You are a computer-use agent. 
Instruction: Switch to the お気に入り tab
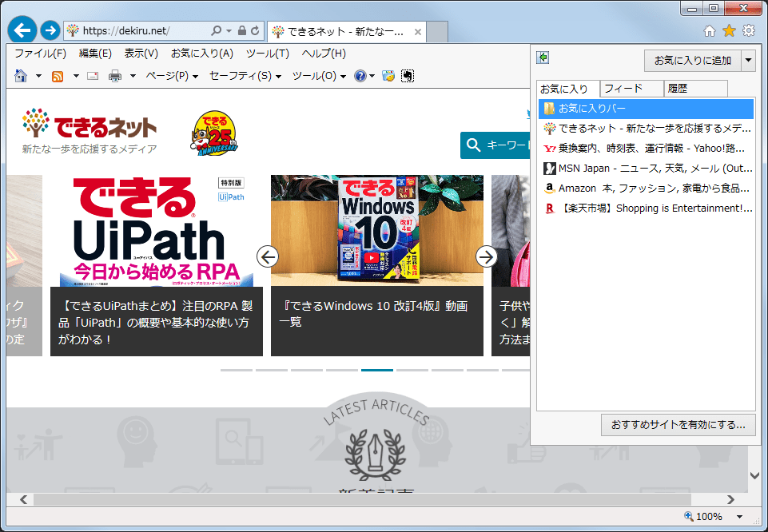point(567,89)
